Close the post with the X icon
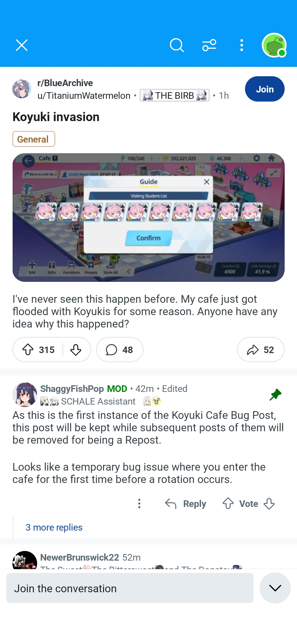 point(22,45)
